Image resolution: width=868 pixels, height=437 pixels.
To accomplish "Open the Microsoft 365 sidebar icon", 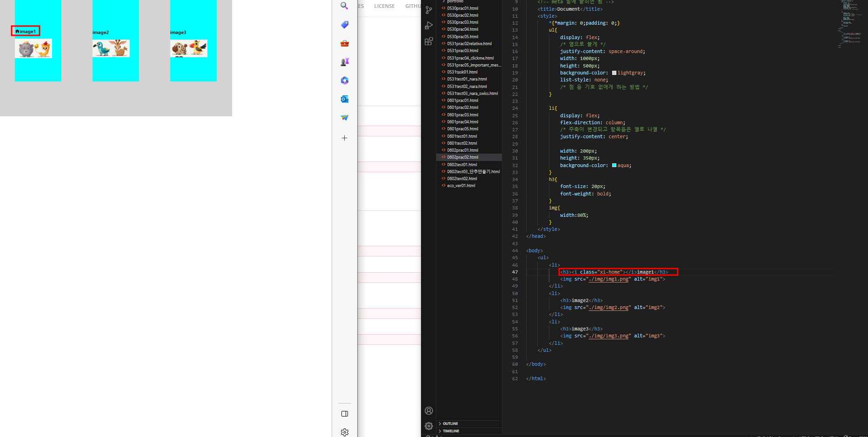I will [344, 81].
